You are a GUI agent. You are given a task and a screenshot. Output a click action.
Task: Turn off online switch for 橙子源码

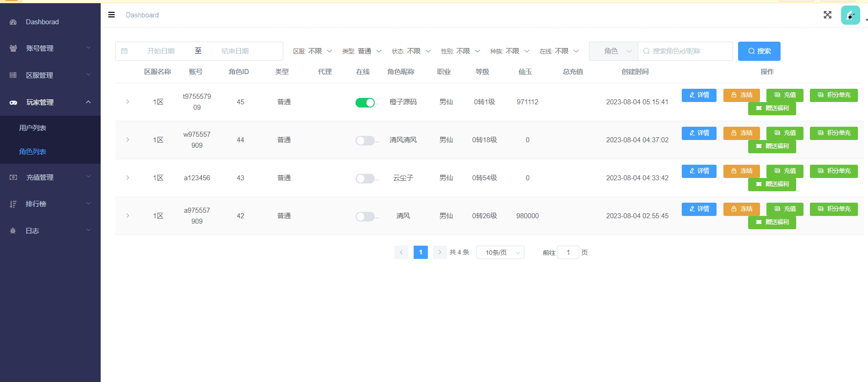click(365, 102)
